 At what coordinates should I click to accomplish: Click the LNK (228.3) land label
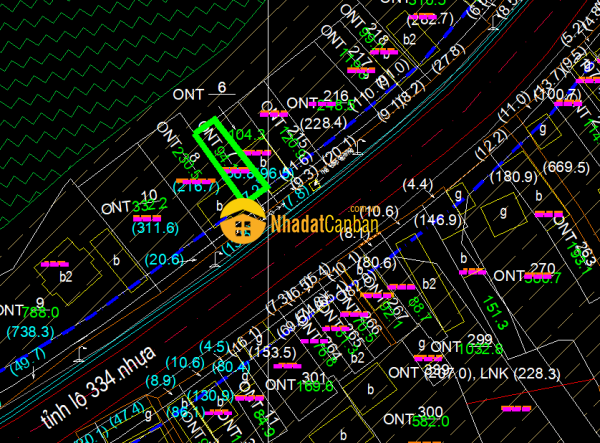(518, 372)
